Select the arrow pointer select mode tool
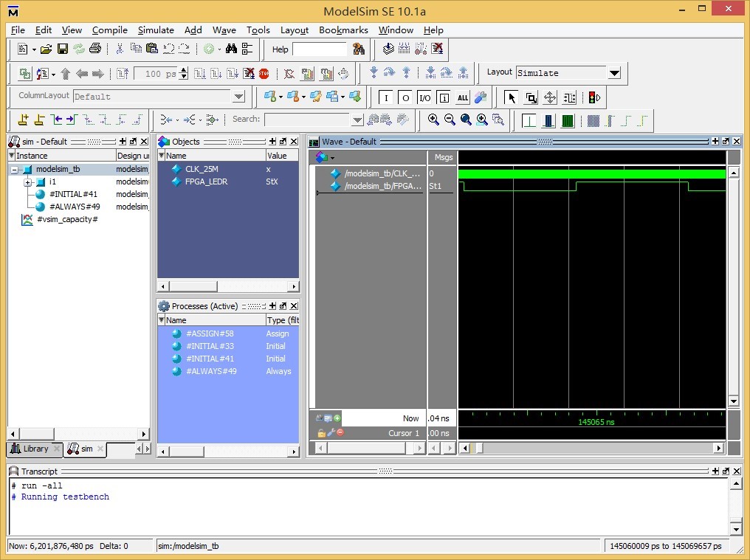 pyautogui.click(x=512, y=97)
